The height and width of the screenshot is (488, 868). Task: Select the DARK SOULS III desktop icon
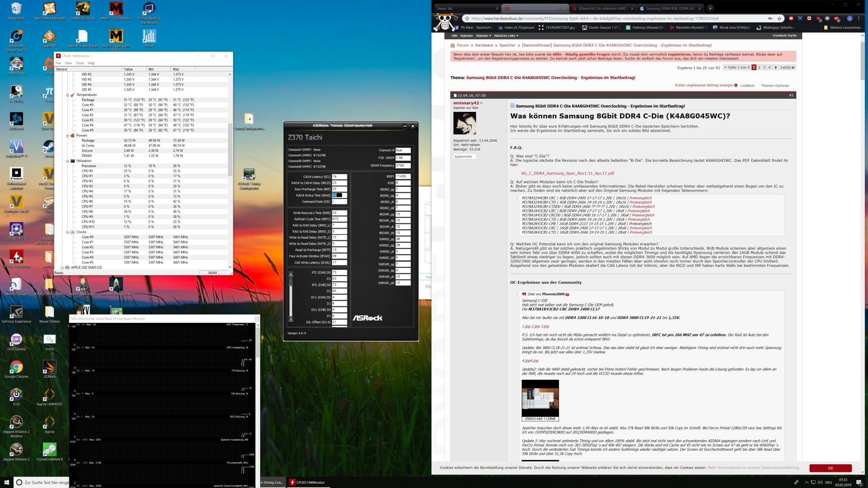pos(83,11)
